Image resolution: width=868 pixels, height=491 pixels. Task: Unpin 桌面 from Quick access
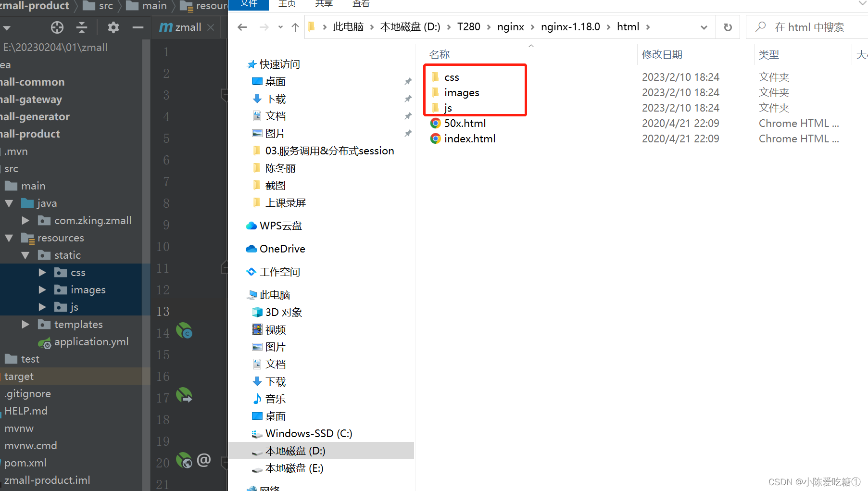point(408,81)
